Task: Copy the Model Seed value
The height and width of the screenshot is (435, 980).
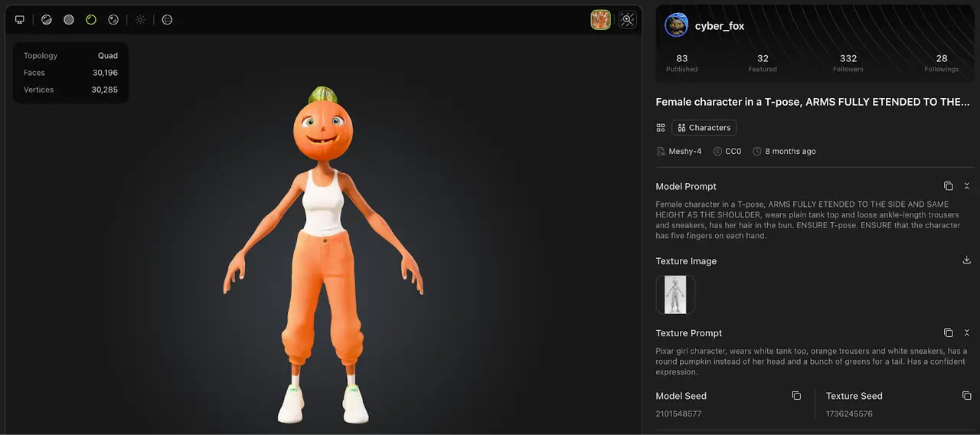Action: pos(796,396)
